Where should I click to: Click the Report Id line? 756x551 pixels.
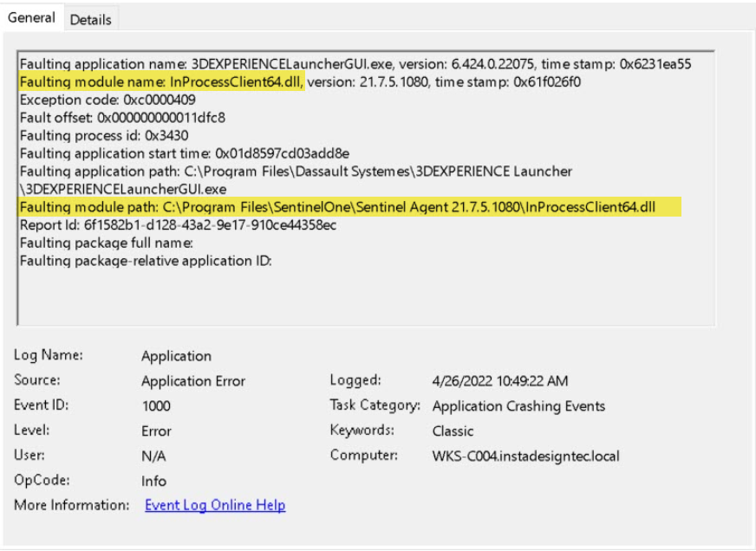pyautogui.click(x=178, y=225)
